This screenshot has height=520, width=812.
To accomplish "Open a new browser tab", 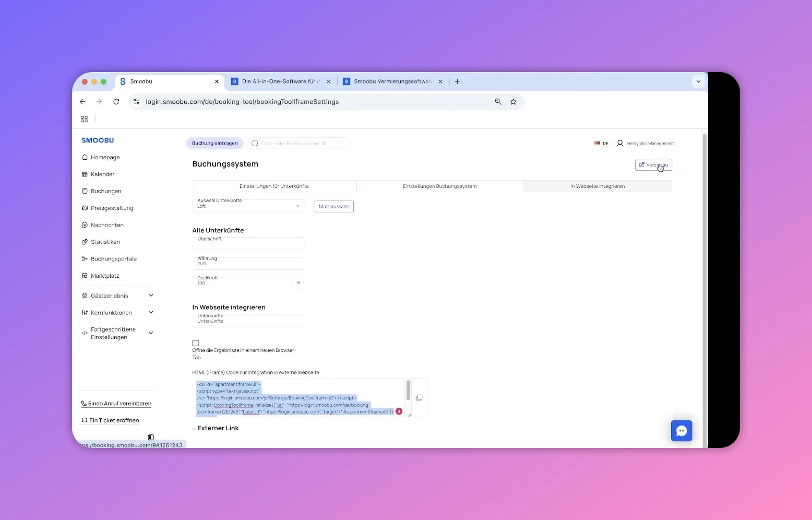I will pos(458,81).
